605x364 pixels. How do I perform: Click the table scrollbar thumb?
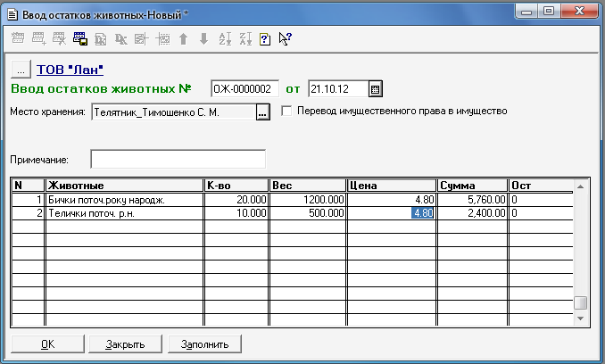pyautogui.click(x=580, y=302)
